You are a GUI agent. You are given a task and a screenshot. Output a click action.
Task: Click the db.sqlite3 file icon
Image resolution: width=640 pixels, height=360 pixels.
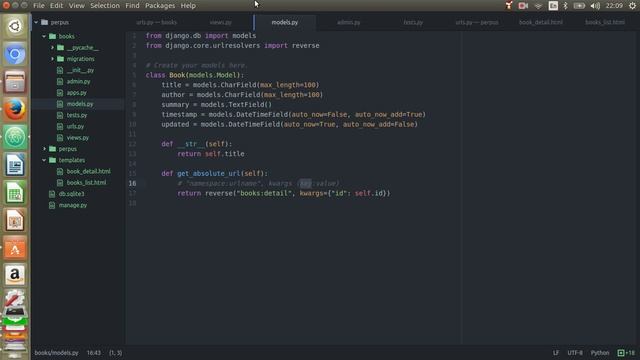point(52,194)
